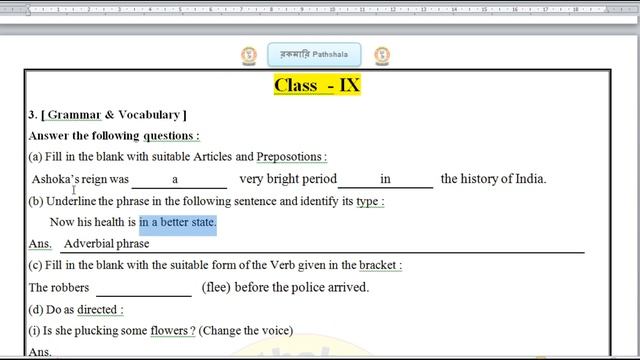Click the bracketed verb '(flee)'
640x360 pixels.
[x=216, y=287]
